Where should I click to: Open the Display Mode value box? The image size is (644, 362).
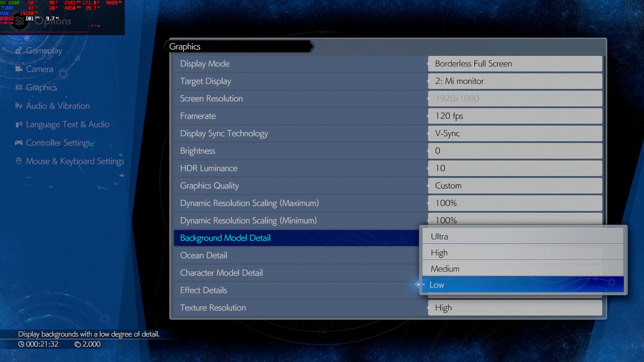pyautogui.click(x=515, y=64)
